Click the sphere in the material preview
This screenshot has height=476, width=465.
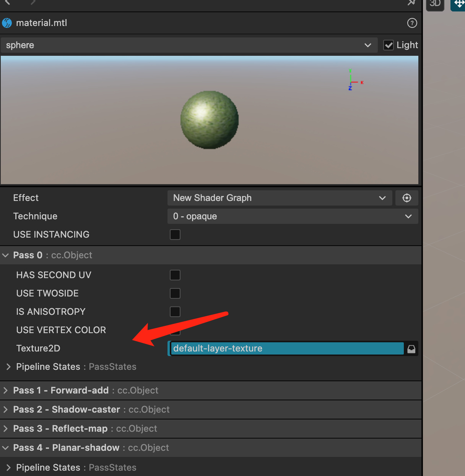pos(210,120)
